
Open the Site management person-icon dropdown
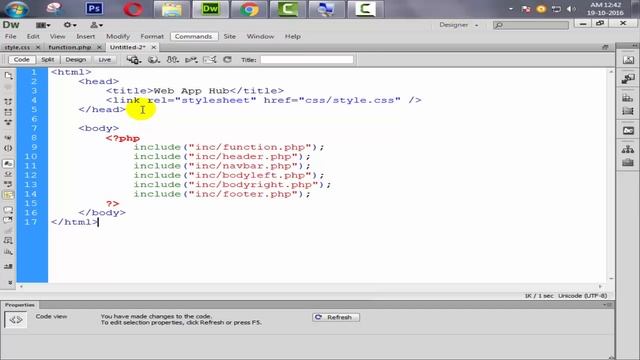point(96,25)
